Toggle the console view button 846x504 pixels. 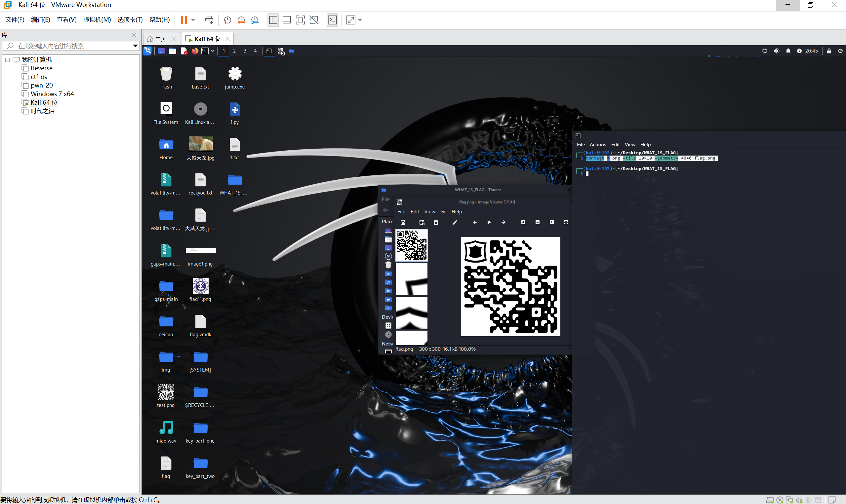pos(332,20)
